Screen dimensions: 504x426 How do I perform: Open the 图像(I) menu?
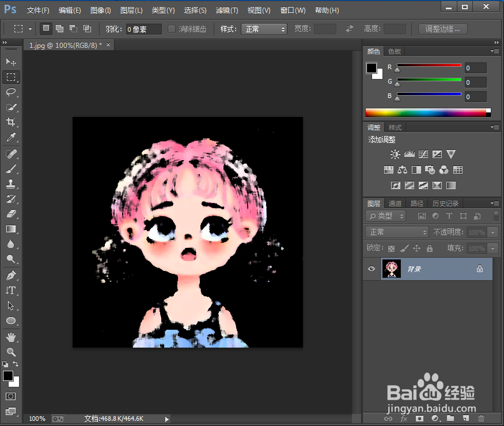point(101,10)
